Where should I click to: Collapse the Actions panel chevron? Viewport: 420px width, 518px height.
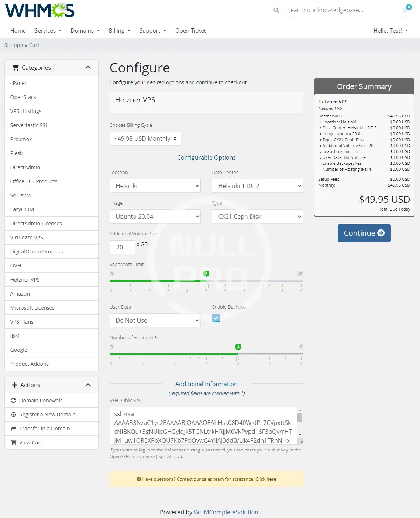tap(88, 385)
